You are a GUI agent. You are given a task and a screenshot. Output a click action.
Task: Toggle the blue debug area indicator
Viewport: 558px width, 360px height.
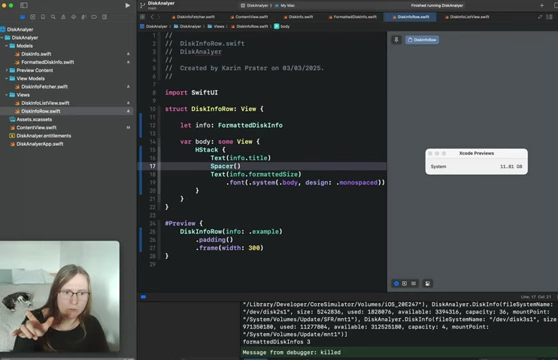pyautogui.click(x=143, y=297)
